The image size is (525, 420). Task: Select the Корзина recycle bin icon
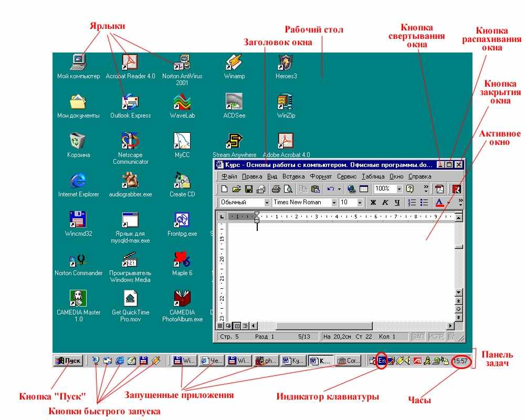[x=78, y=145]
